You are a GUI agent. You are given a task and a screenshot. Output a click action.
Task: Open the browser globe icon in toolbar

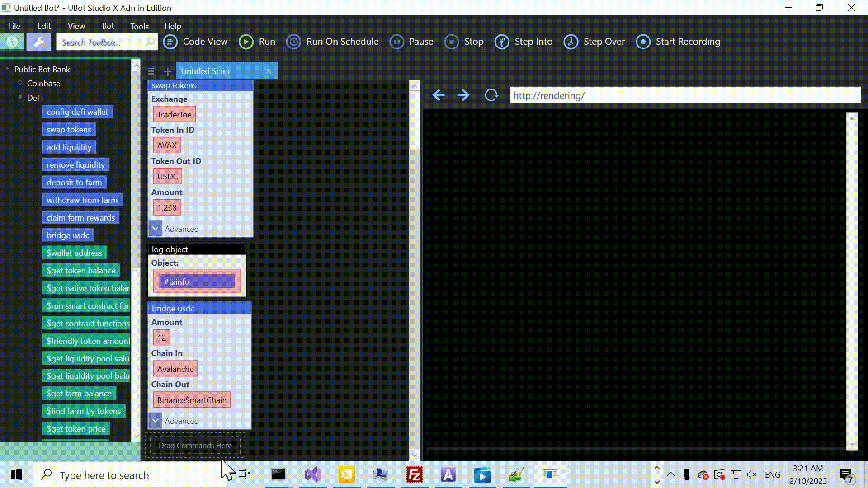(12, 42)
